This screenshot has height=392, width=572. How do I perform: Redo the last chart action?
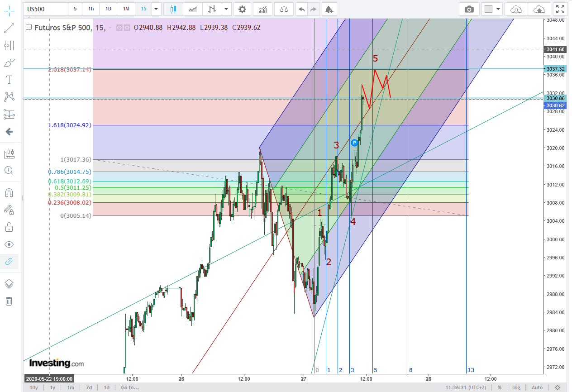(314, 9)
